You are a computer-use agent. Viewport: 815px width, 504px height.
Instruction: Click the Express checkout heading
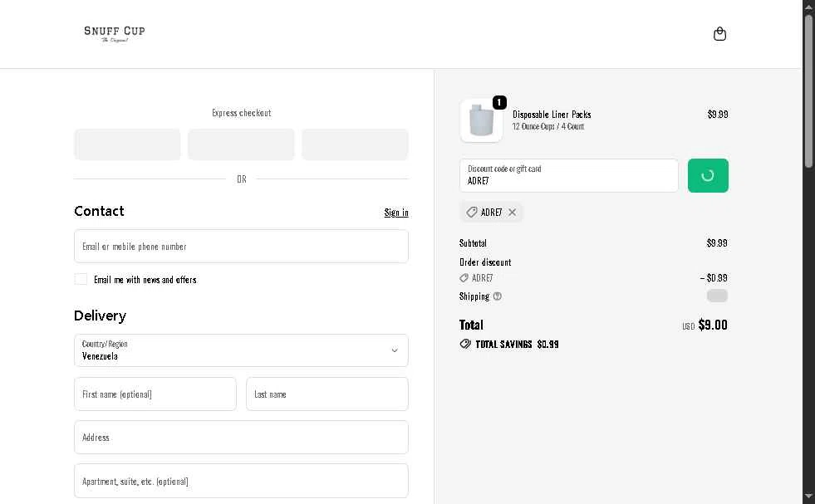tap(241, 113)
